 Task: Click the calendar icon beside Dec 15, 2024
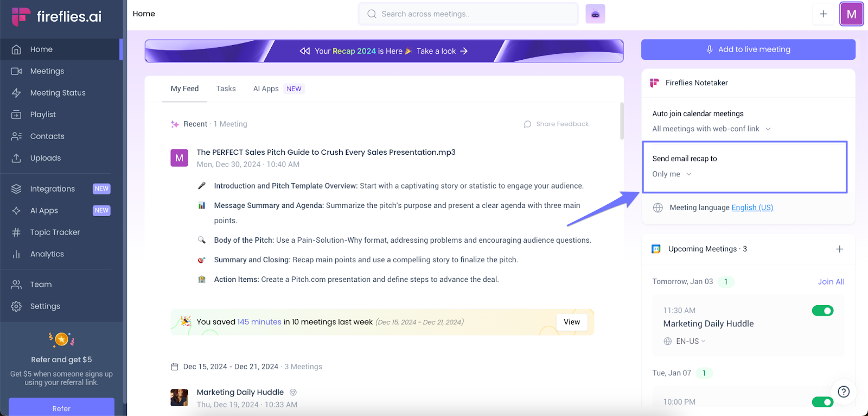[x=175, y=367]
